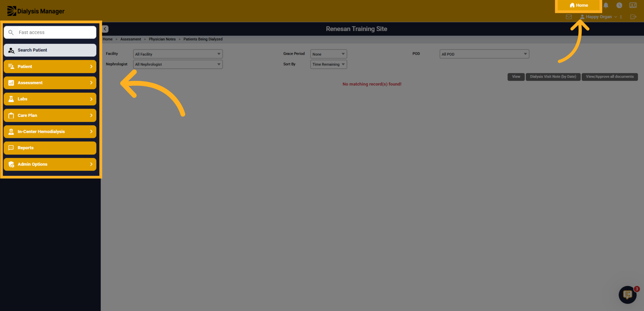Click View/Approve all documents button
Screen dimensions: 644x311
pyautogui.click(x=610, y=77)
